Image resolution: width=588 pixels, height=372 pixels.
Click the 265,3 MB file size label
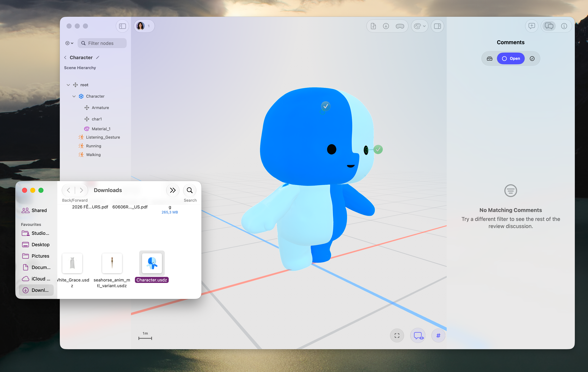click(x=170, y=212)
